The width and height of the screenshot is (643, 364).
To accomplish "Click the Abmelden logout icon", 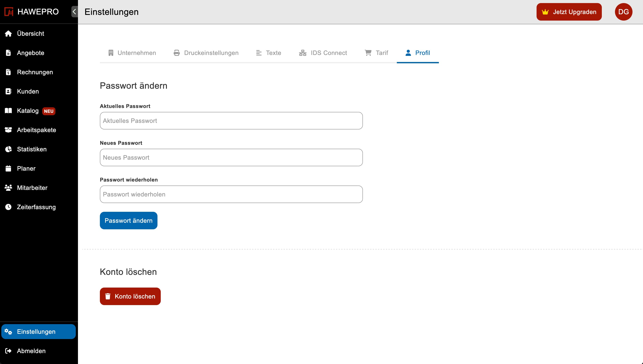I will click(8, 351).
